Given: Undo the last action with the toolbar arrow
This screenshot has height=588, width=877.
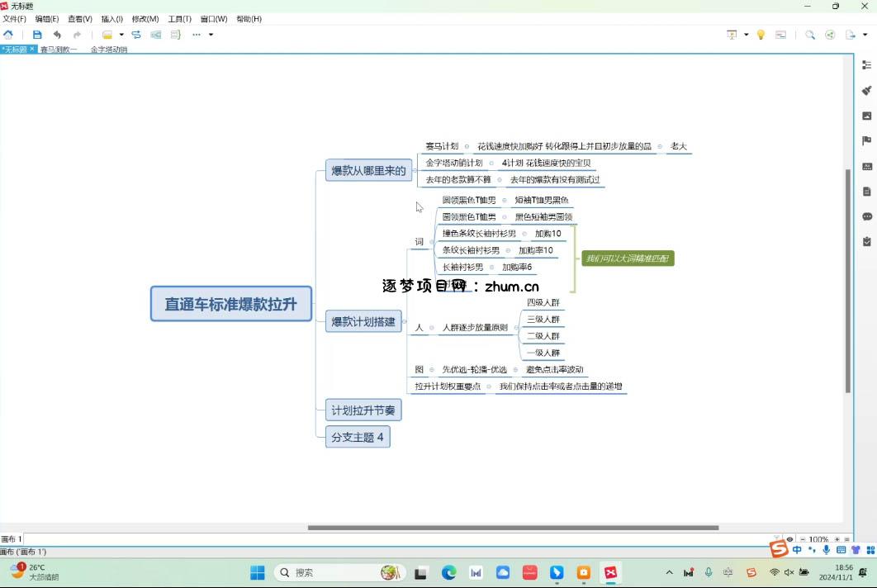Looking at the screenshot, I should 57,35.
